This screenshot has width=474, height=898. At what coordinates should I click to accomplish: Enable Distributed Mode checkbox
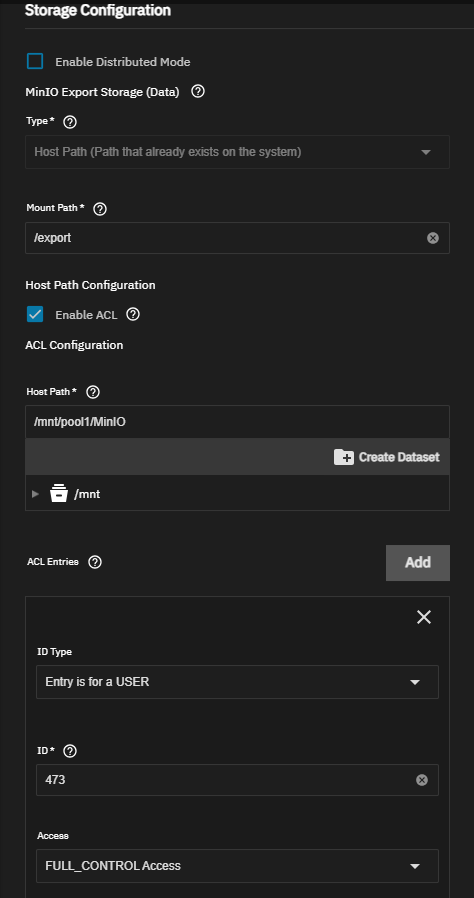pyautogui.click(x=35, y=61)
